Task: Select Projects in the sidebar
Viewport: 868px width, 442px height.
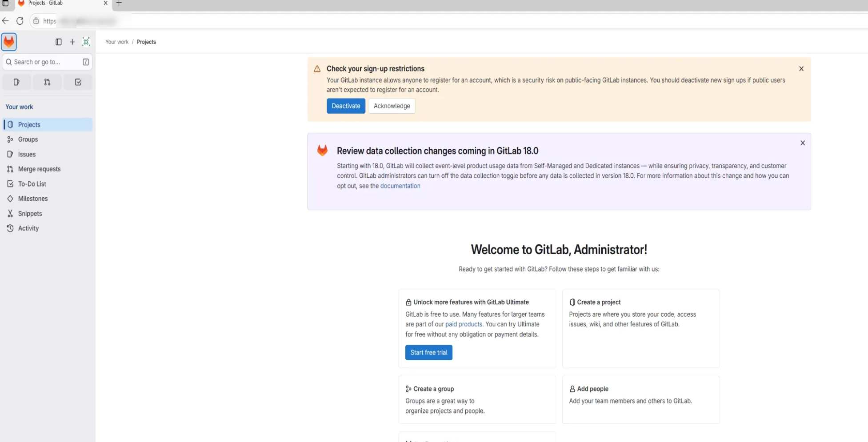Action: [x=48, y=124]
